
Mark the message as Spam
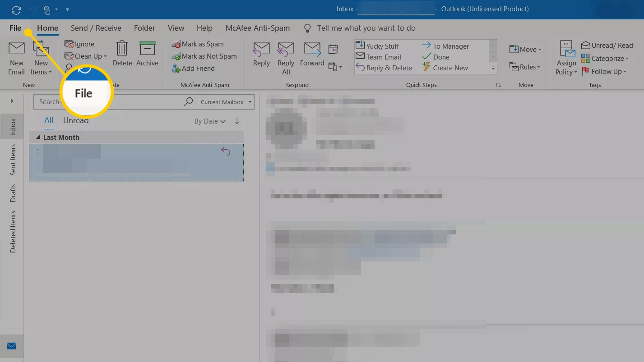click(198, 44)
